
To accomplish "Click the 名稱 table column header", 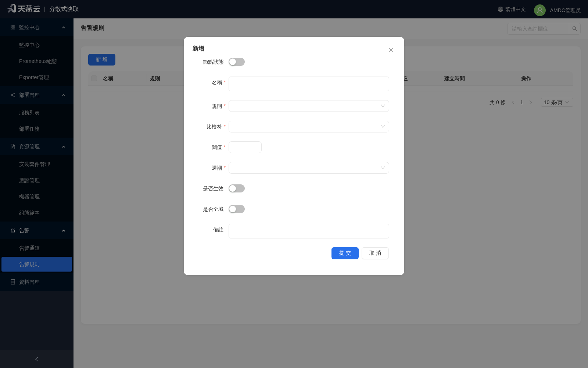I will point(108,78).
